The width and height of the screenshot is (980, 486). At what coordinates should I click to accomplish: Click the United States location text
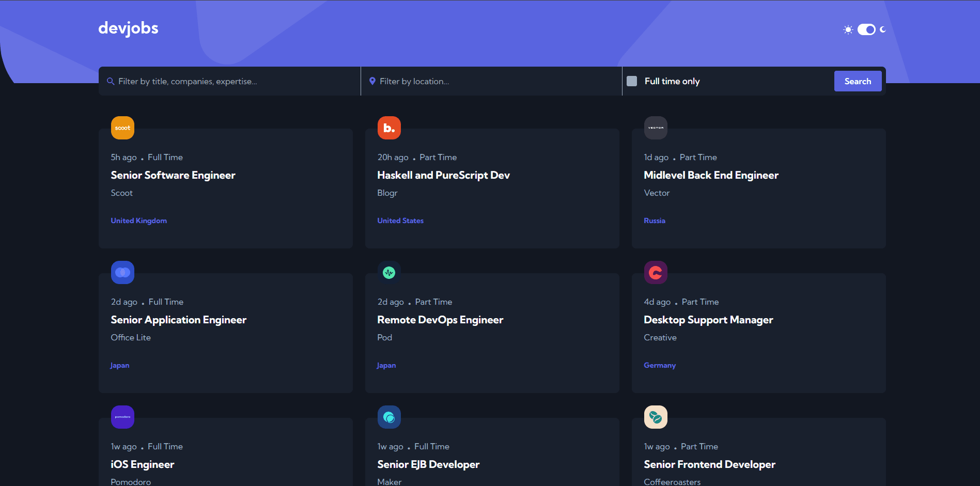(x=400, y=221)
